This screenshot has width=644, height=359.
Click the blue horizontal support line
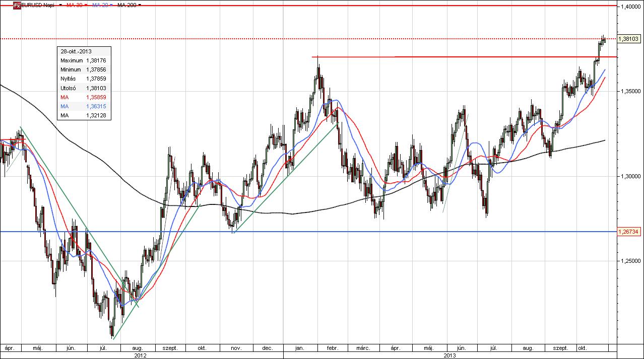click(353, 232)
